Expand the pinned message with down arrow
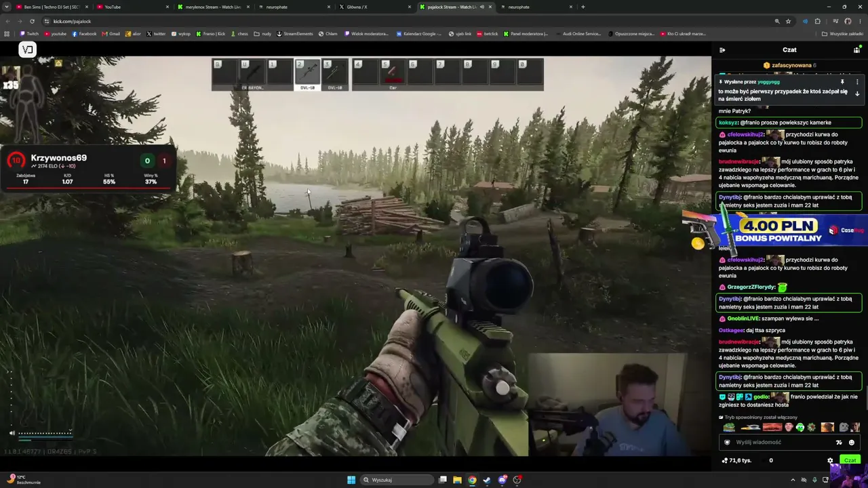This screenshot has width=868, height=488. point(857,94)
